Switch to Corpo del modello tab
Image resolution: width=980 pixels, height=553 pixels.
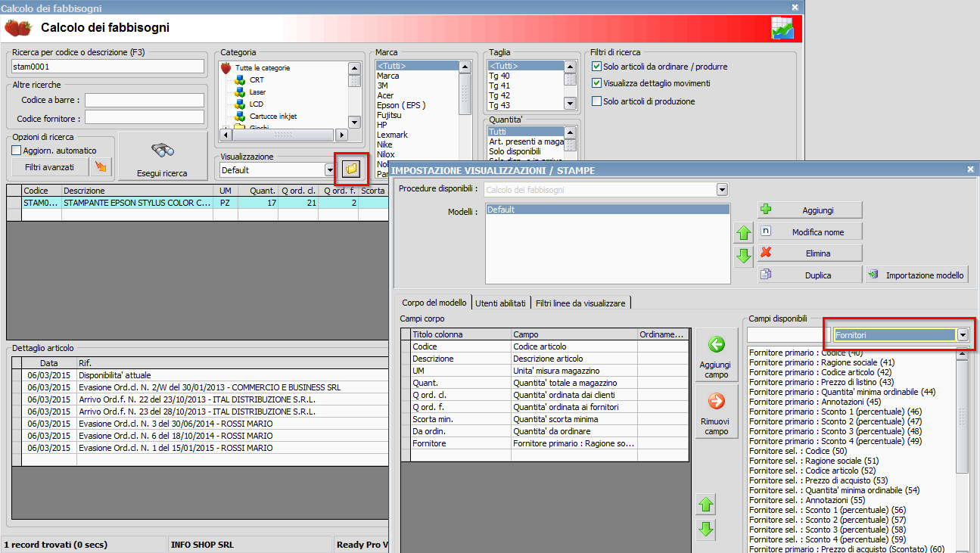click(x=434, y=303)
